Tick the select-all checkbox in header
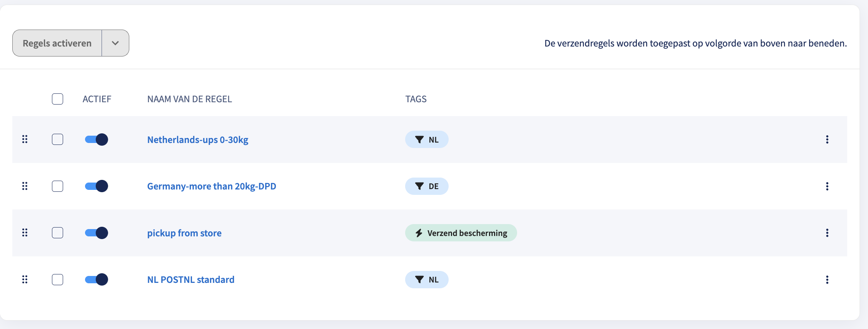 [57, 99]
